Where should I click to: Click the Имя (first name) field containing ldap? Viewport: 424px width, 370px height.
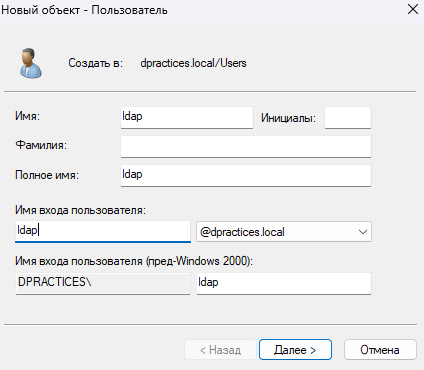[x=187, y=117]
